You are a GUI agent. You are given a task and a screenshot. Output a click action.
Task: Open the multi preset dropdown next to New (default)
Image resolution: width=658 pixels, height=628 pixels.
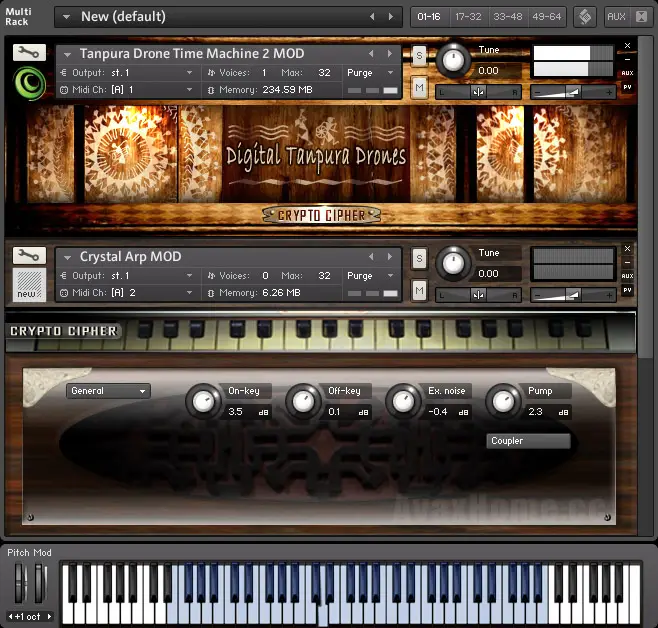click(x=66, y=17)
